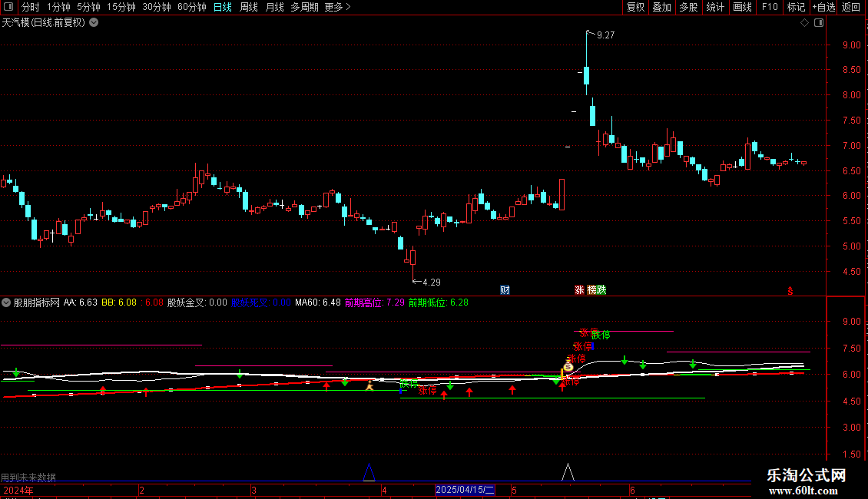
Task: Open F10 company info
Action: (x=770, y=7)
